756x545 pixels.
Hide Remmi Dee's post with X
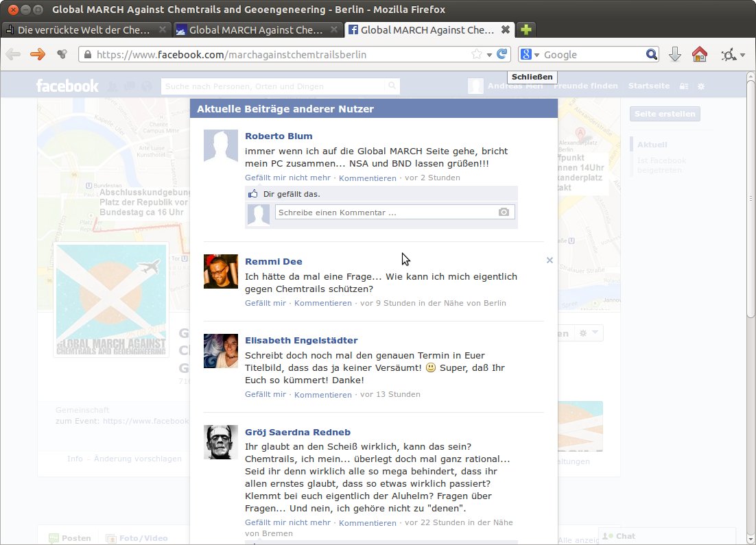(x=550, y=261)
